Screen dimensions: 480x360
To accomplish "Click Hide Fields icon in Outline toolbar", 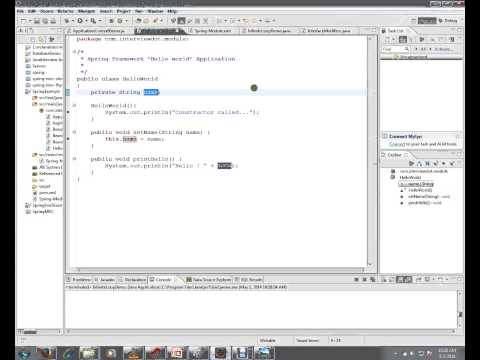I will [x=427, y=163].
